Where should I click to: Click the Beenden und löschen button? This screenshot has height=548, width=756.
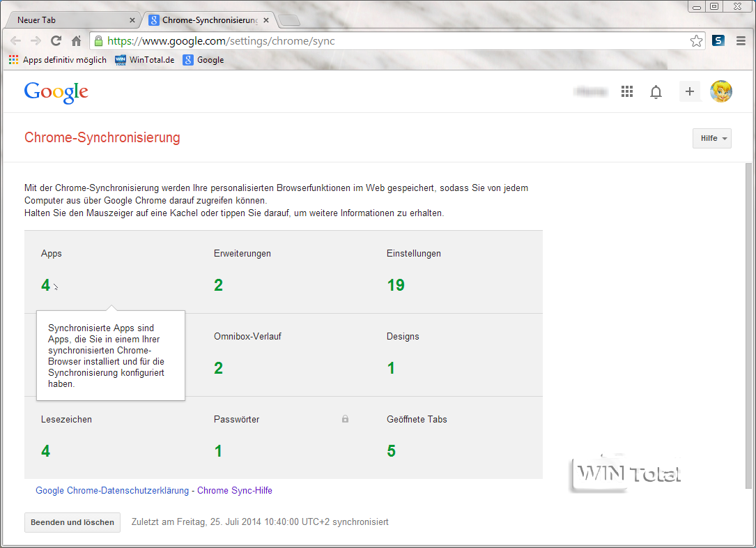coord(72,522)
